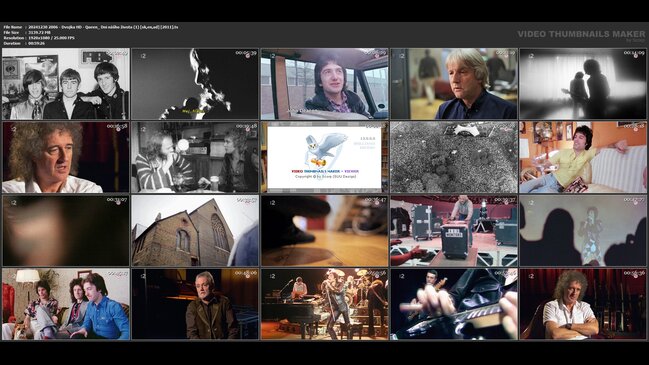
Task: Open the performer in harlequin costume thumbnail
Action: (583, 231)
